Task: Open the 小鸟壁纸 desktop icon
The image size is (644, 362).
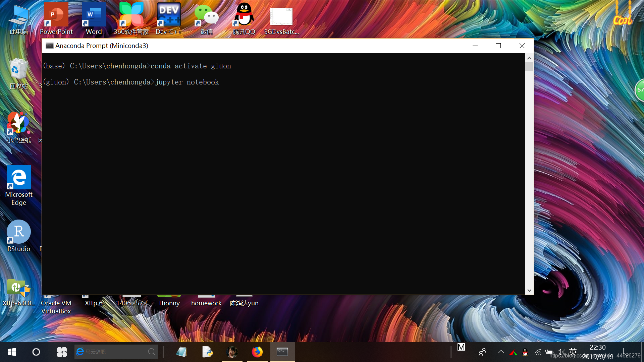Action: click(19, 128)
